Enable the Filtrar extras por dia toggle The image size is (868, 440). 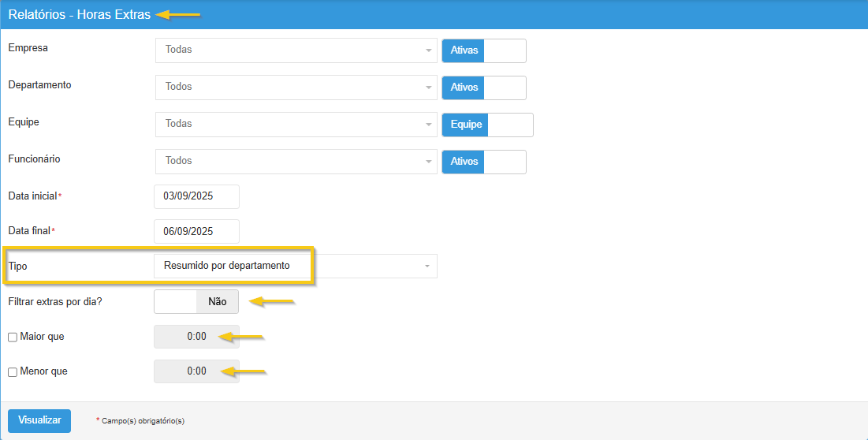coord(196,301)
